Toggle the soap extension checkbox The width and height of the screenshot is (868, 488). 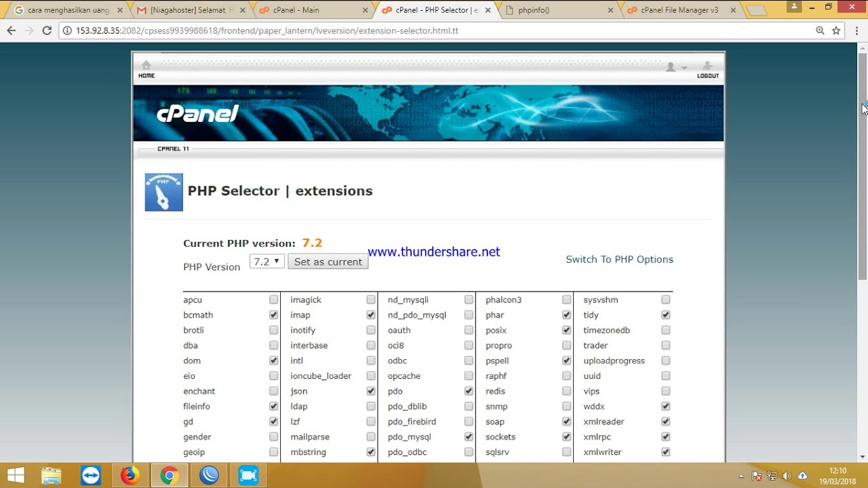[x=566, y=422]
